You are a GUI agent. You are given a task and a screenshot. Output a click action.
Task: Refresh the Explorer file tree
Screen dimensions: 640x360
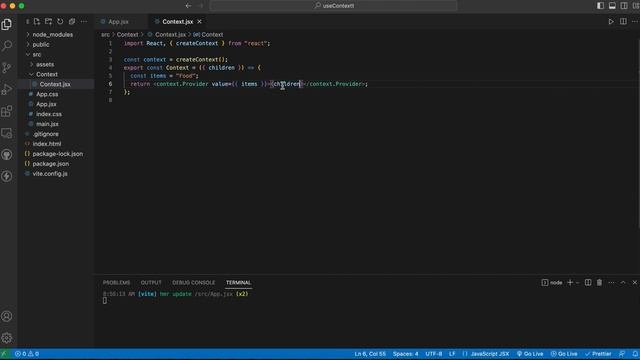tap(60, 22)
